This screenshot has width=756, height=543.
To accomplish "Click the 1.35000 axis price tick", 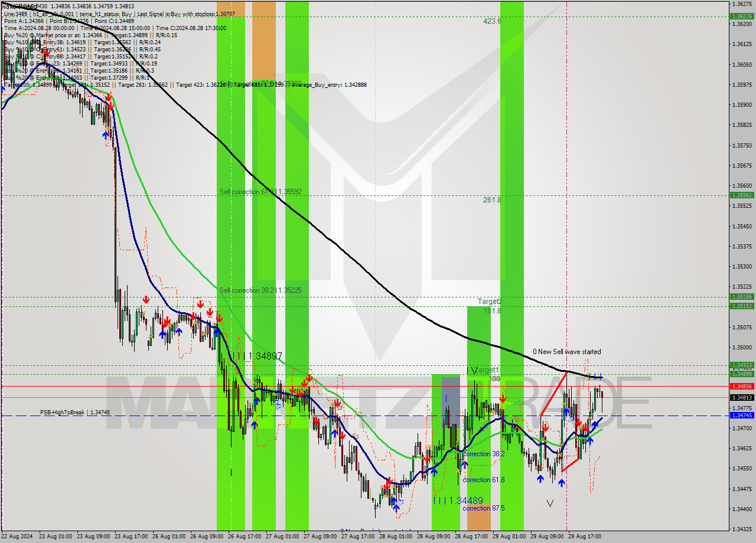I will [741, 347].
